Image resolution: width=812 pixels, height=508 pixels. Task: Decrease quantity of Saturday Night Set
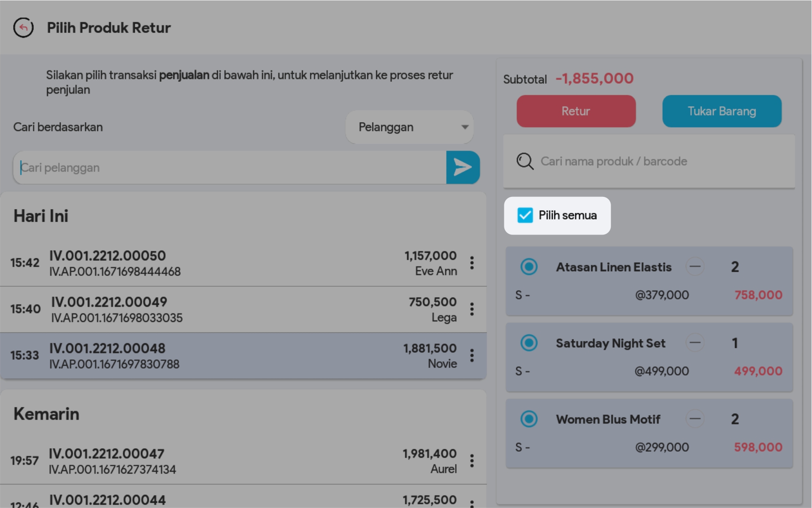click(x=695, y=343)
